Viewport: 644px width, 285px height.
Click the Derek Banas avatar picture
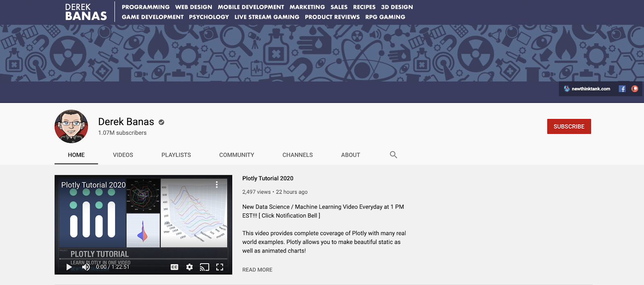pyautogui.click(x=71, y=126)
